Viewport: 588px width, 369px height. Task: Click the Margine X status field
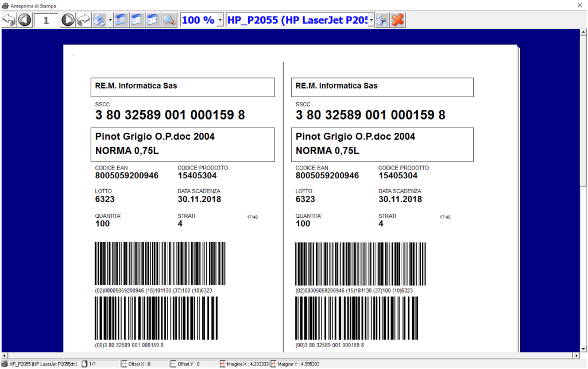pos(245,364)
